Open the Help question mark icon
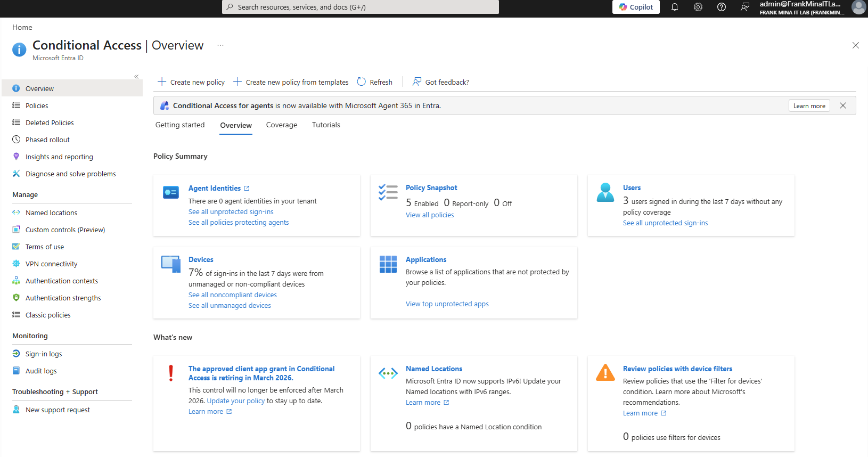Image resolution: width=868 pixels, height=457 pixels. (722, 7)
